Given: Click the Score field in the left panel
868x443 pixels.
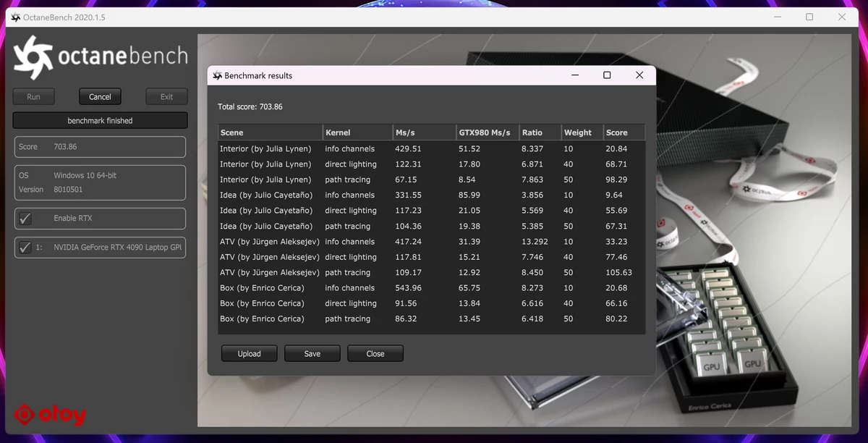Looking at the screenshot, I should [x=101, y=147].
